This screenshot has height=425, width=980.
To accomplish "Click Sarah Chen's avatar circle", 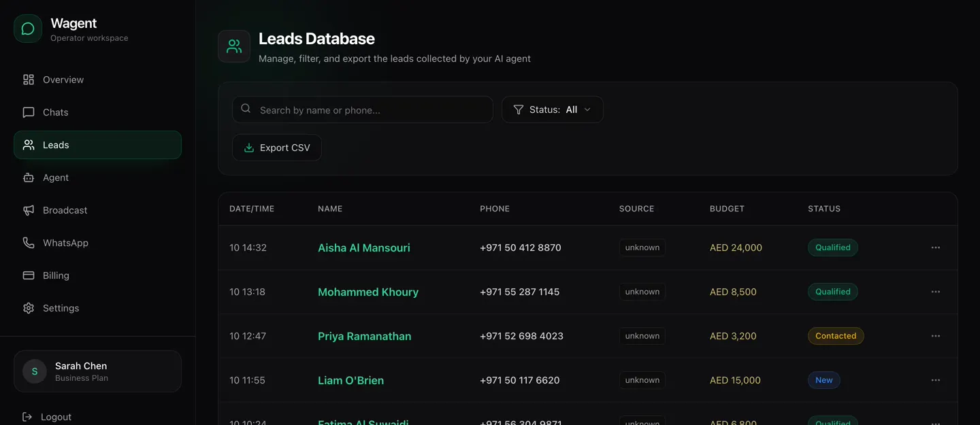I will 35,371.
